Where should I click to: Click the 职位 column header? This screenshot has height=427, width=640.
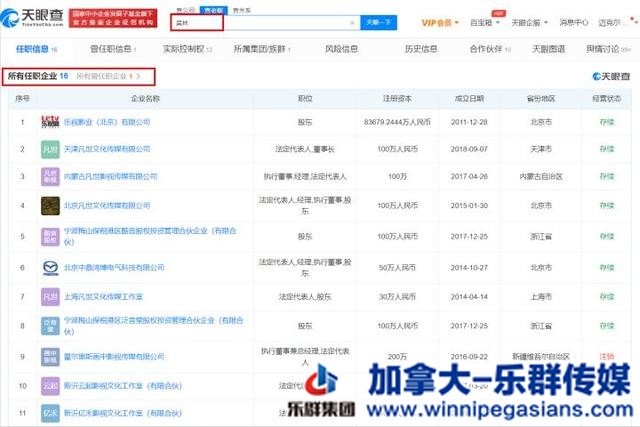click(305, 99)
